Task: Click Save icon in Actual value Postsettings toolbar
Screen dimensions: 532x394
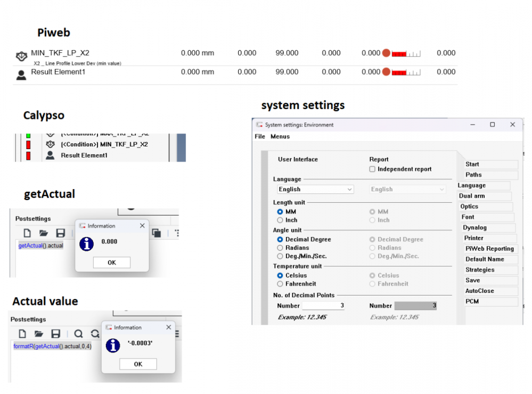Action: pyautogui.click(x=55, y=334)
